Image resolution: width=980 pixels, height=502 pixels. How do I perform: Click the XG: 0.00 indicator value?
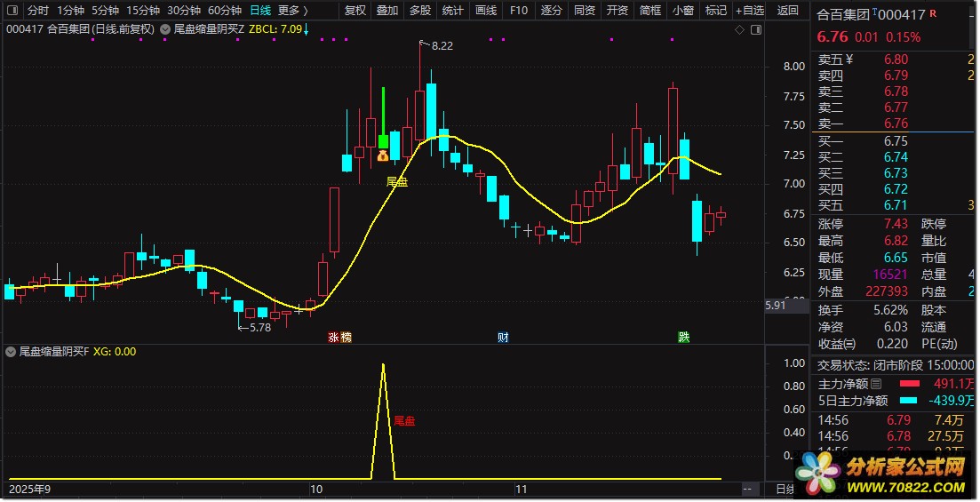pos(115,352)
